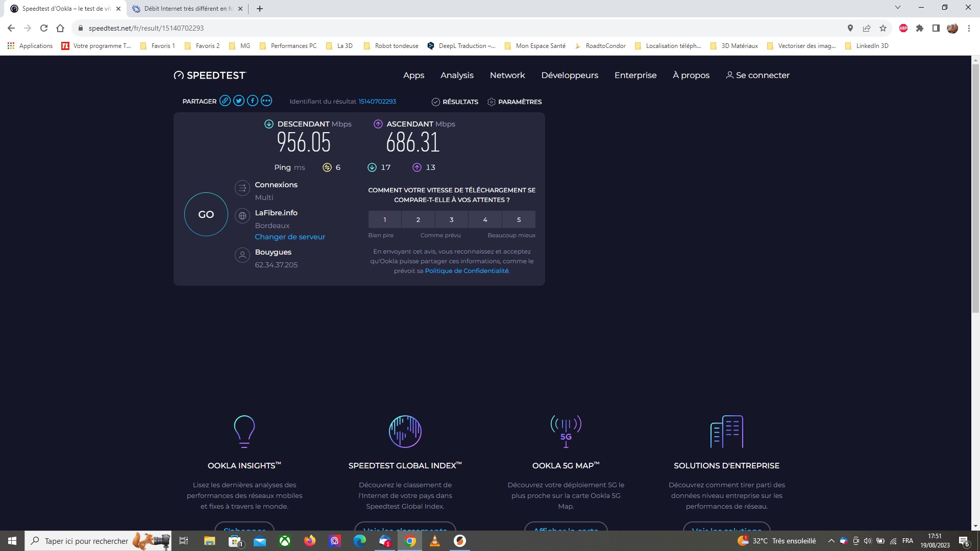Open the Robot tondeuse bookmark folder
This screenshot has height=551, width=980.
(391, 46)
